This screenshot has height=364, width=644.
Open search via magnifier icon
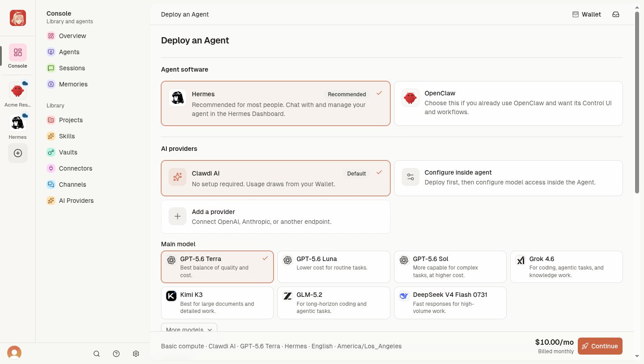pyautogui.click(x=97, y=354)
